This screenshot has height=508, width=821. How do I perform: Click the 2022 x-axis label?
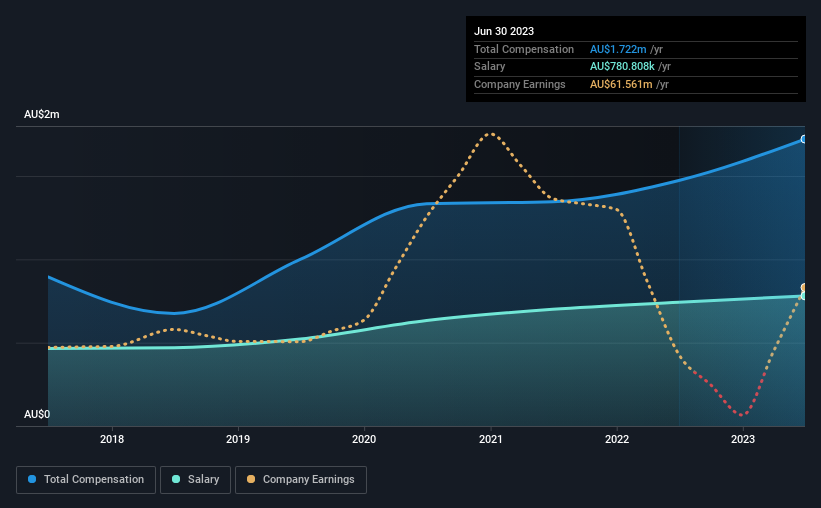[x=617, y=439]
